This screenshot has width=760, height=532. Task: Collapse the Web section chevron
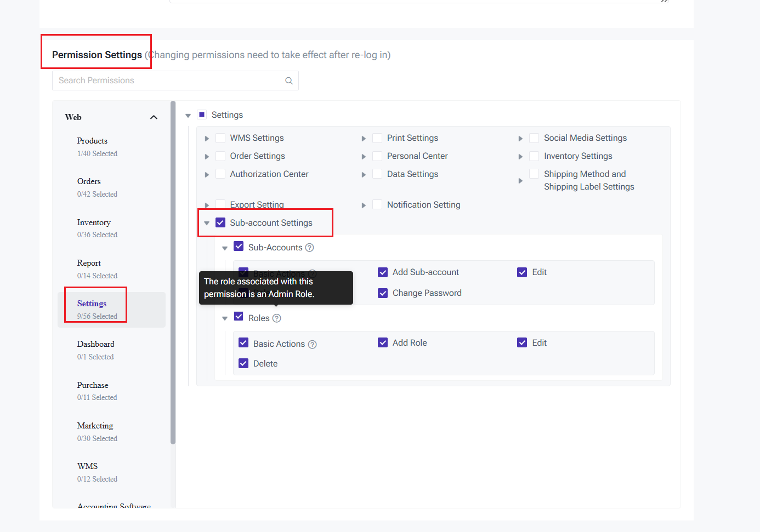pos(154,117)
